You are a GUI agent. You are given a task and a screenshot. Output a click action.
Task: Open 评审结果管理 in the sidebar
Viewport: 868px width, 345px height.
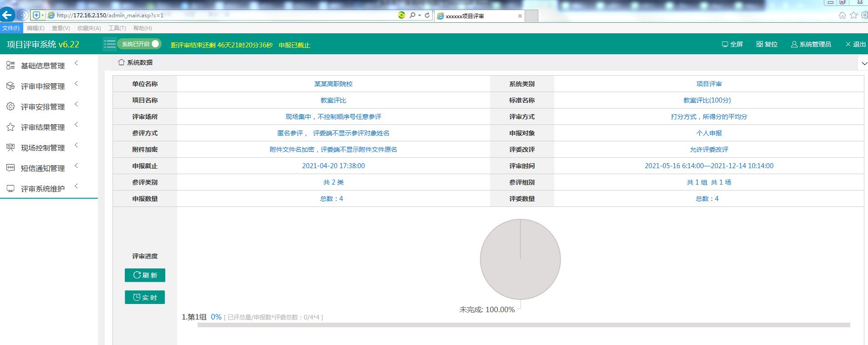(x=43, y=127)
